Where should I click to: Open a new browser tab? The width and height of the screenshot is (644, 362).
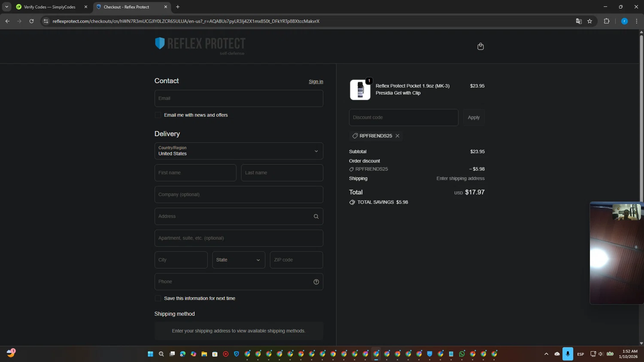point(178,7)
